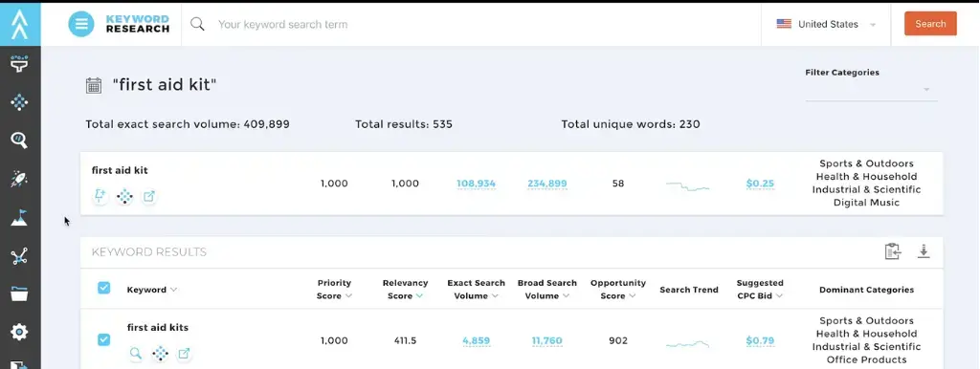This screenshot has height=369, width=980.
Task: Open the United States country dropdown
Action: (826, 24)
